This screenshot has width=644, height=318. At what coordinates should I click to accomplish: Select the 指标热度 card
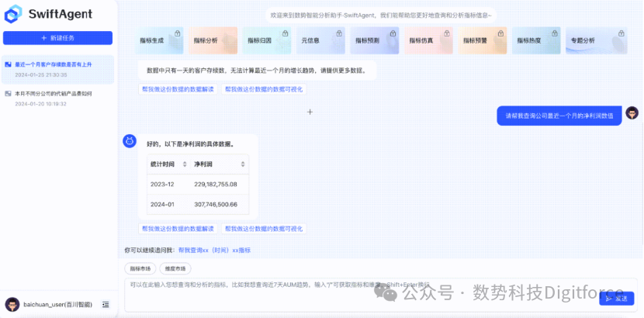(x=536, y=40)
